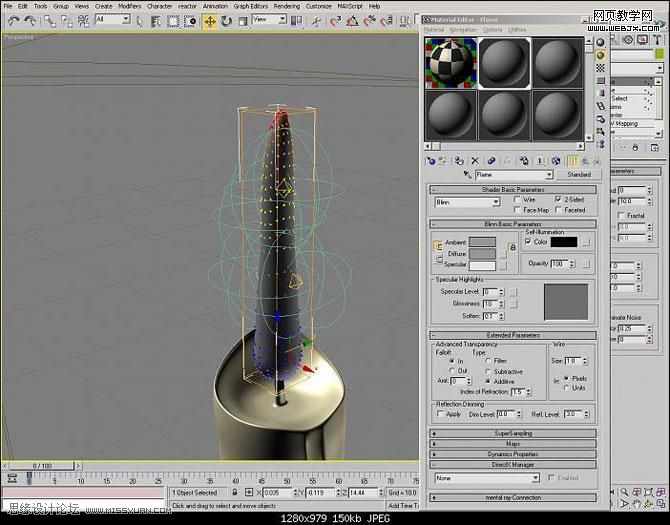The image size is (670, 525).
Task: Open the Blinn shader type dropdown
Action: (x=467, y=202)
